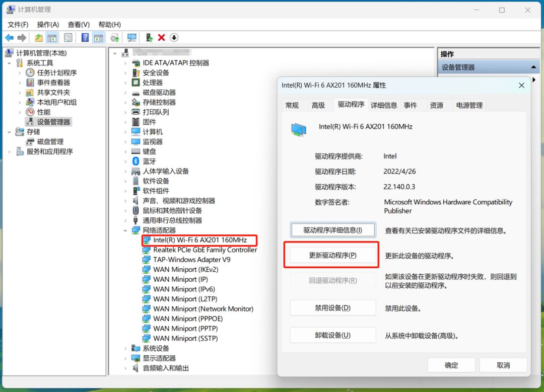This screenshot has width=544, height=392.
Task: Click the 打印队列 device category
Action: tap(156, 112)
